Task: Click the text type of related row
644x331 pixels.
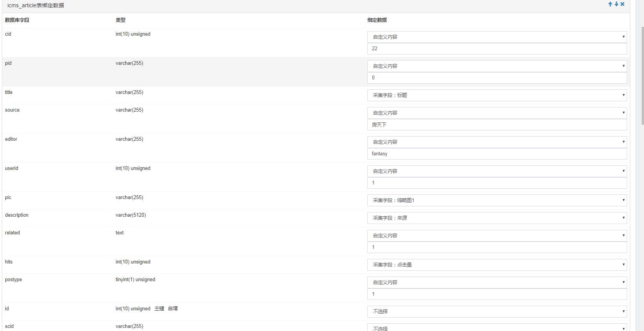Action: 120,233
